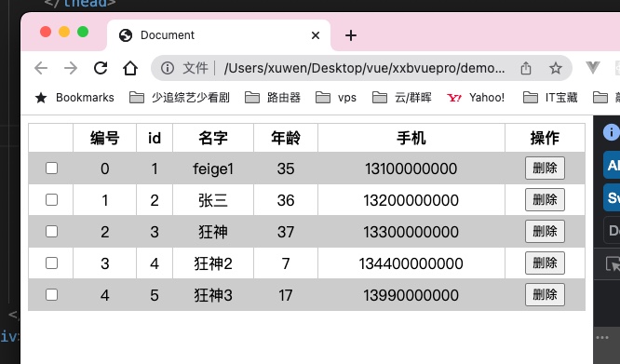Open the 少追综艺少看剧 bookmark folder

(x=180, y=98)
